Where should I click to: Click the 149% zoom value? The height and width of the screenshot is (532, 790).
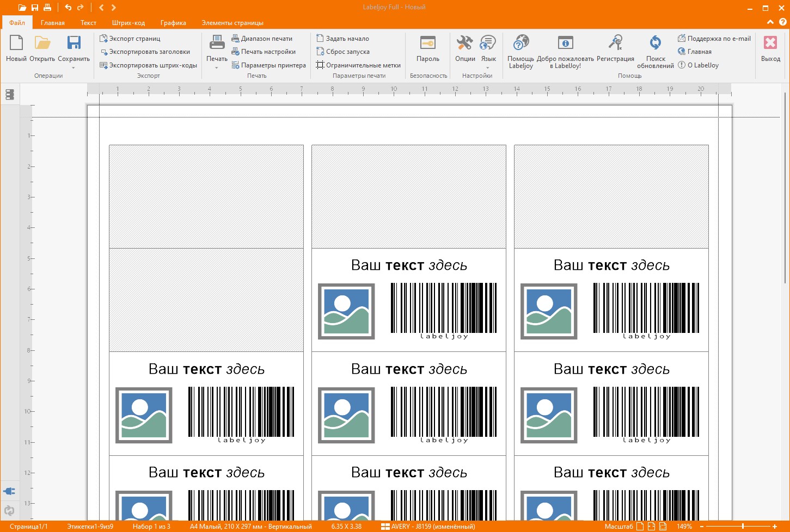[684, 527]
